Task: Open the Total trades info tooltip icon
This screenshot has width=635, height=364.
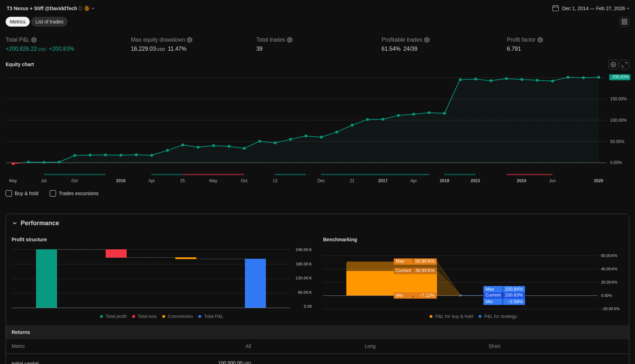Action: tap(290, 40)
